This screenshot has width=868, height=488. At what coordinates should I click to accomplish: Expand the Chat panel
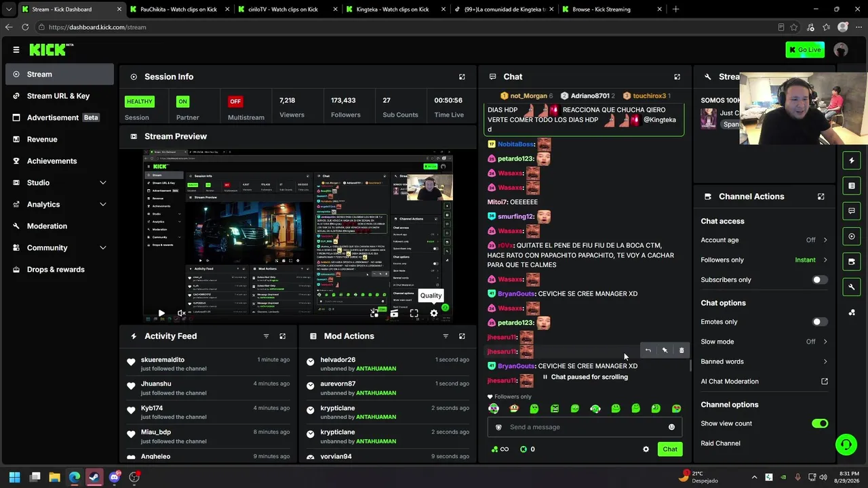coord(677,77)
